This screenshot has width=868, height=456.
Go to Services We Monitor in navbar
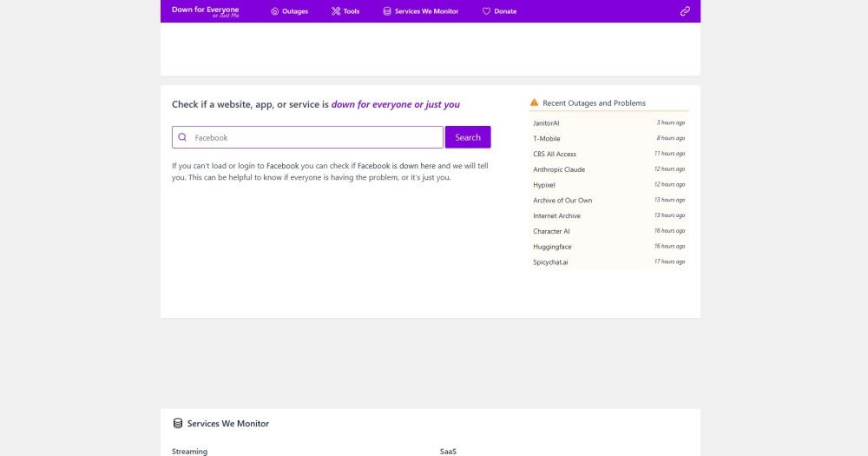click(x=421, y=11)
